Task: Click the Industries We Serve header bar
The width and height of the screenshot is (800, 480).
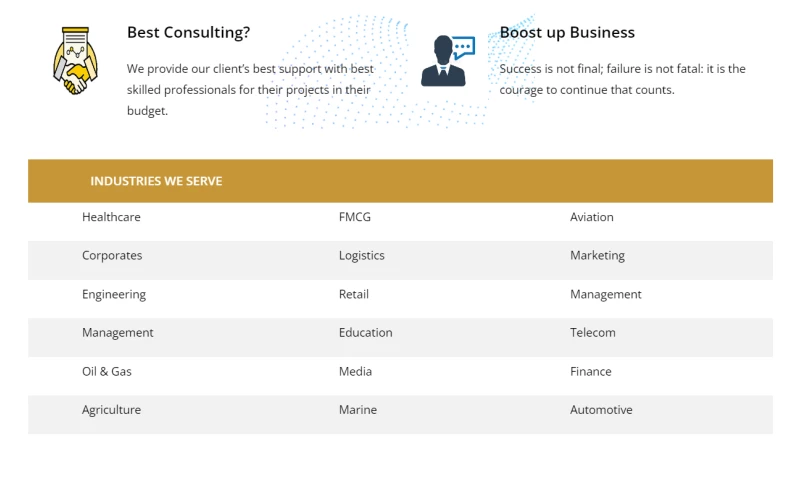Action: pyautogui.click(x=400, y=181)
